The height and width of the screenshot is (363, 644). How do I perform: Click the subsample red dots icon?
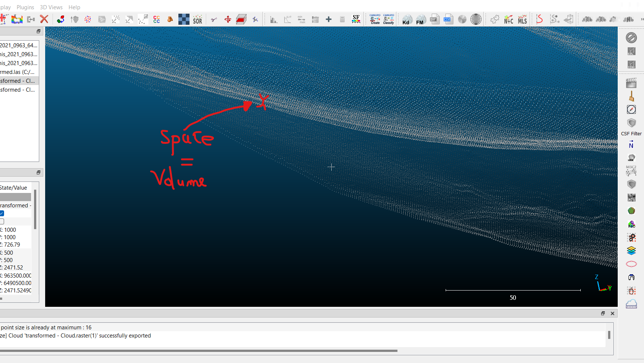click(88, 19)
